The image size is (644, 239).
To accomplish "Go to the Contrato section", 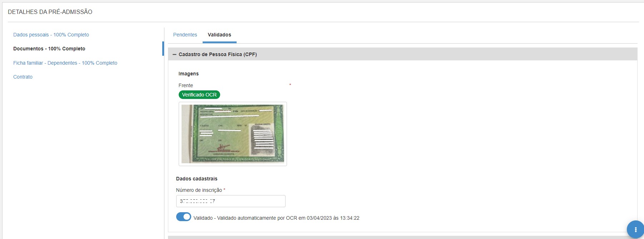I will point(23,77).
